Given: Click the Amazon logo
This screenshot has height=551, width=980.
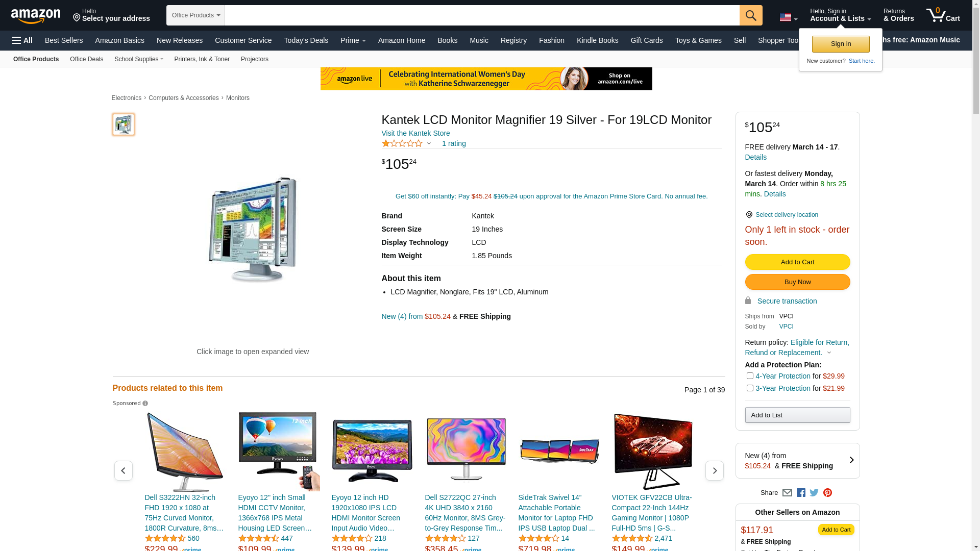Looking at the screenshot, I should 36,16.
